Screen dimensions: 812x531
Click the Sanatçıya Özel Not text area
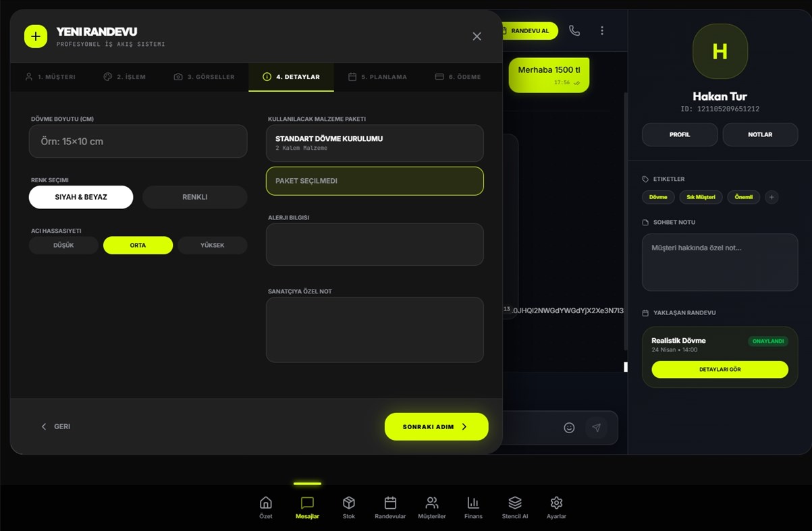click(x=375, y=330)
